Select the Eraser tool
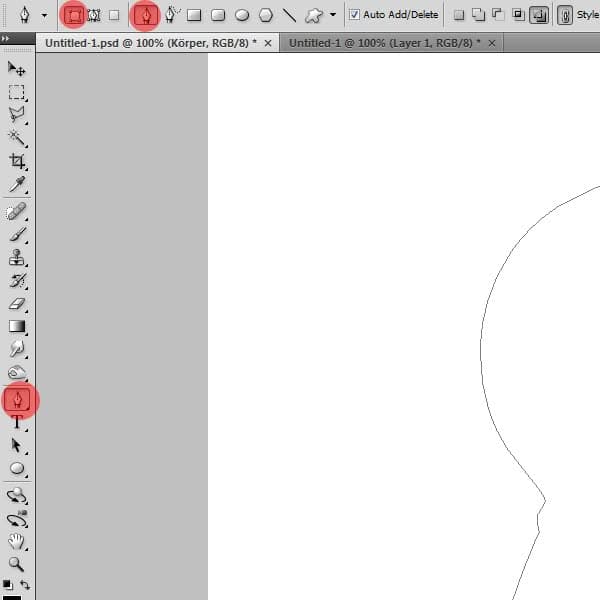 tap(16, 304)
